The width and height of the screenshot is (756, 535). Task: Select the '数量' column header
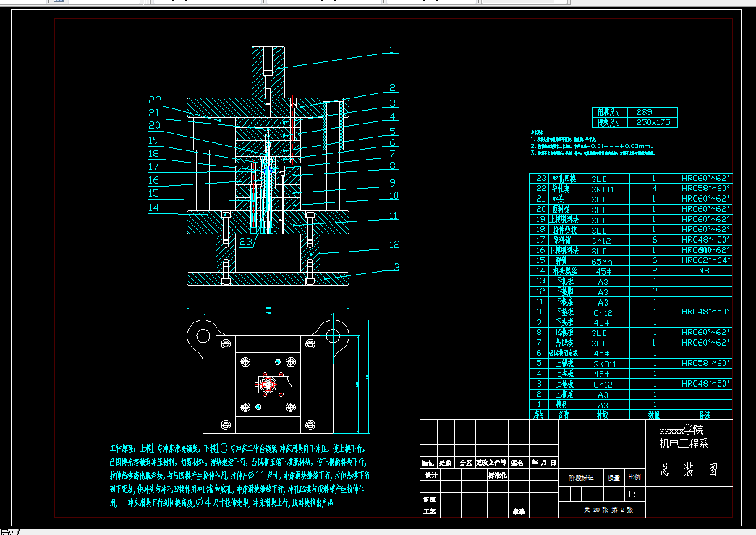click(x=654, y=414)
